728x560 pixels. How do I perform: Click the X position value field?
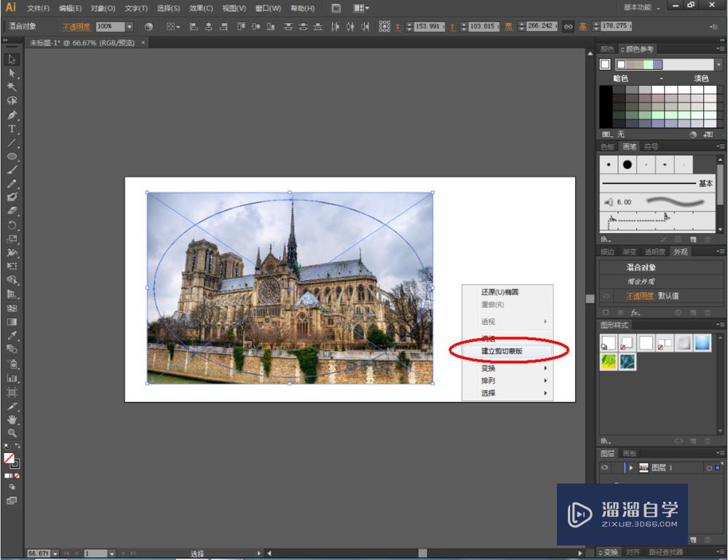point(427,26)
